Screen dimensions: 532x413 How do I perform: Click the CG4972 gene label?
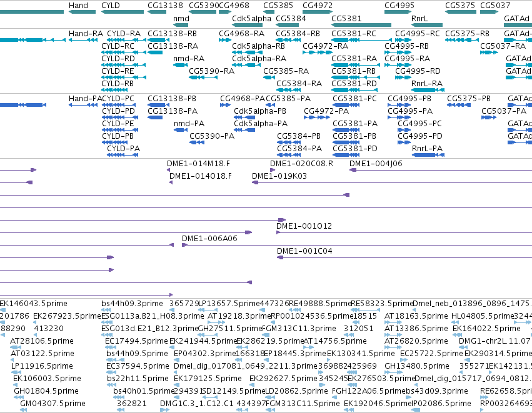[318, 6]
